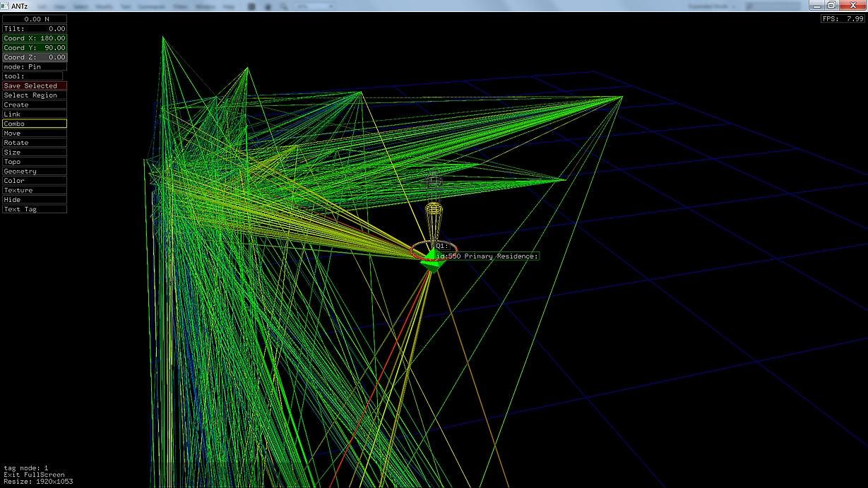Choose the Size tool
868x488 pixels.
point(35,153)
